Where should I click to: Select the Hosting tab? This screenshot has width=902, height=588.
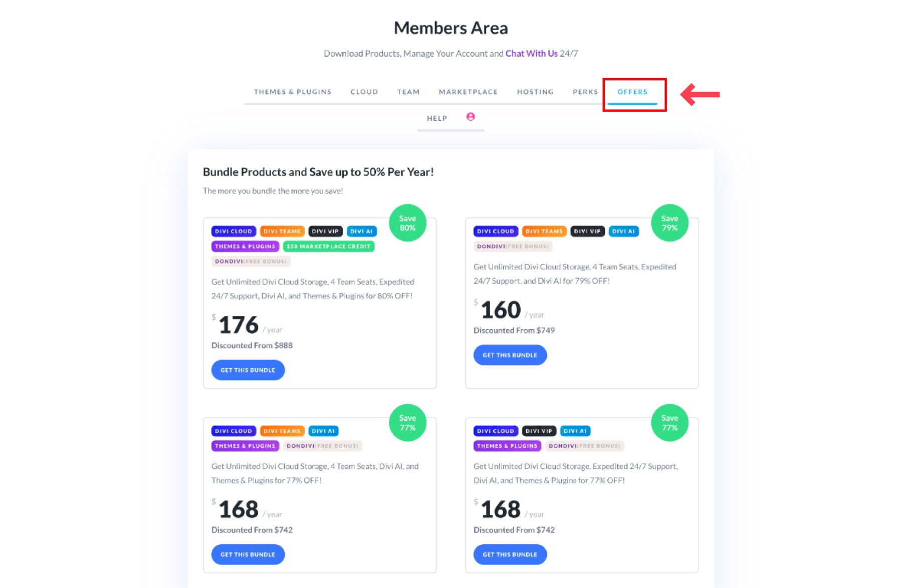[x=535, y=92]
